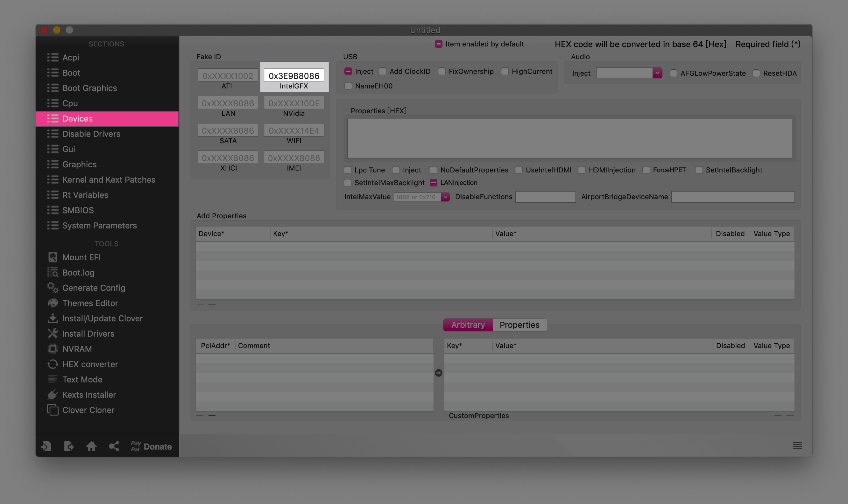Enable SetIntelBacklight checkbox
The image size is (848, 504).
[x=699, y=170]
